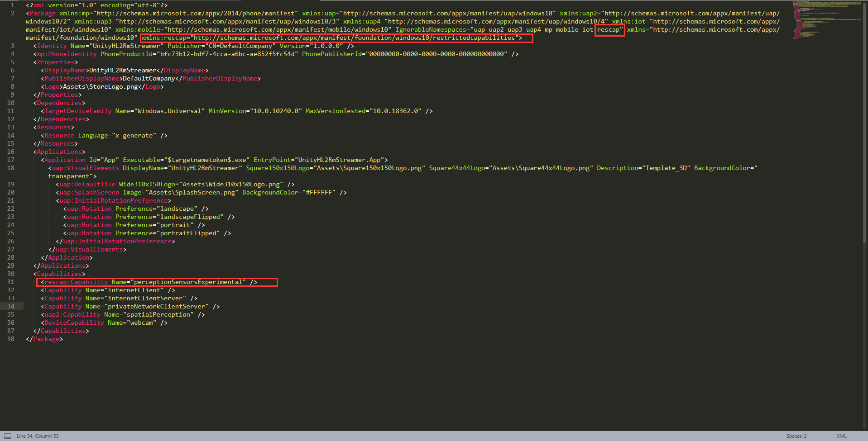Click the minimap code preview
Viewport: 868px width, 441px height.
826,20
